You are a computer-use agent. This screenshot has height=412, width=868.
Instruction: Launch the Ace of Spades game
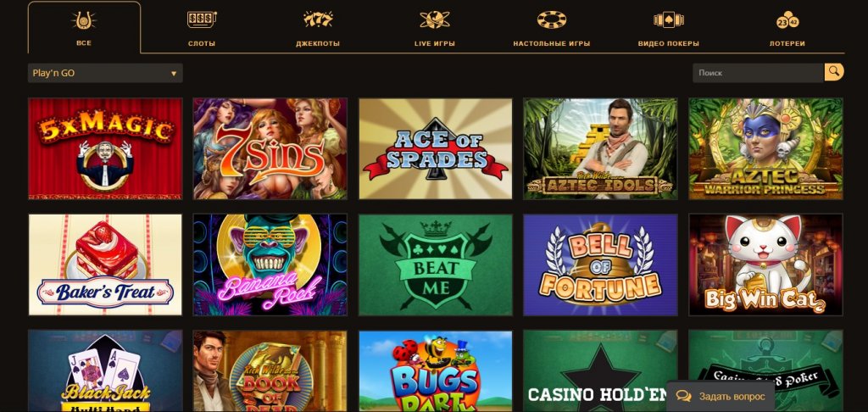coord(435,148)
